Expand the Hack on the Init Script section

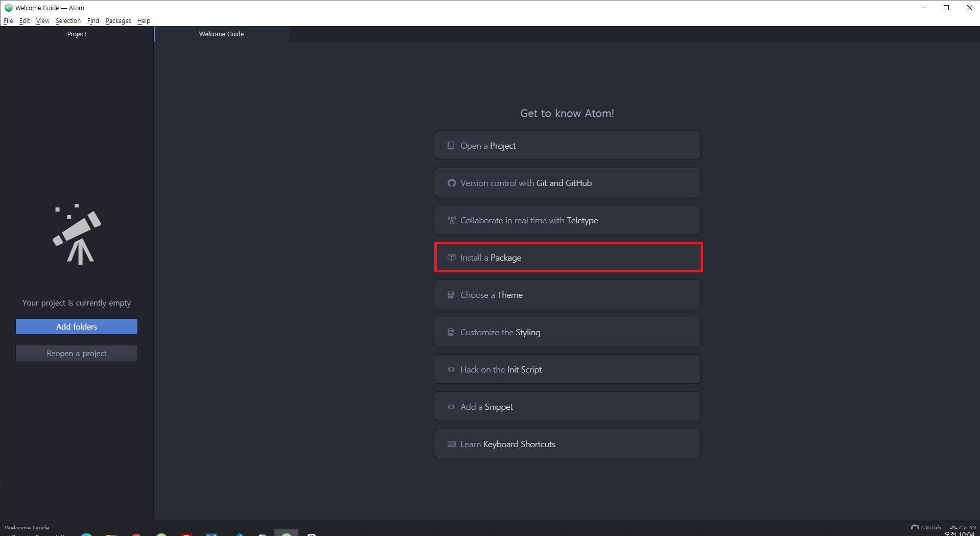tap(567, 369)
